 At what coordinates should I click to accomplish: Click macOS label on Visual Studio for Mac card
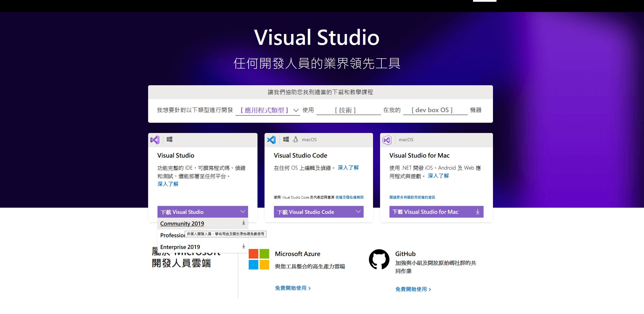click(406, 140)
